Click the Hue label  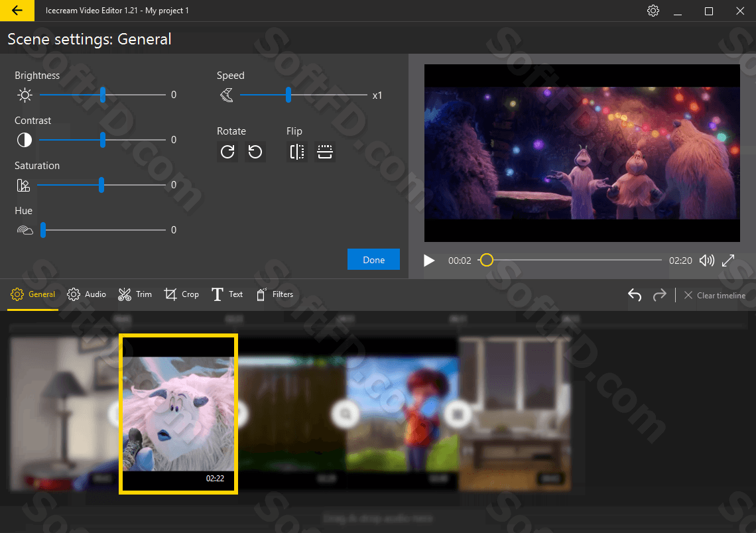coord(24,211)
